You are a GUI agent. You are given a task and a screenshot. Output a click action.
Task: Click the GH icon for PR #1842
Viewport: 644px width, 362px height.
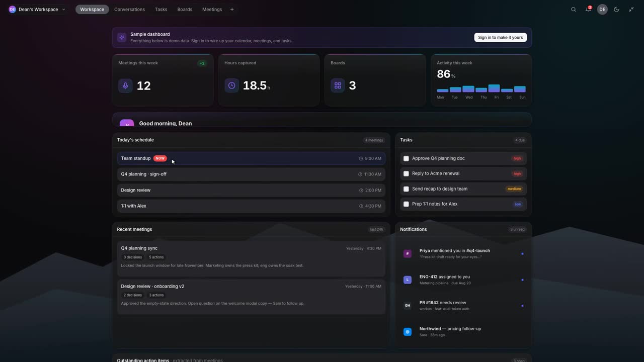pos(408,306)
